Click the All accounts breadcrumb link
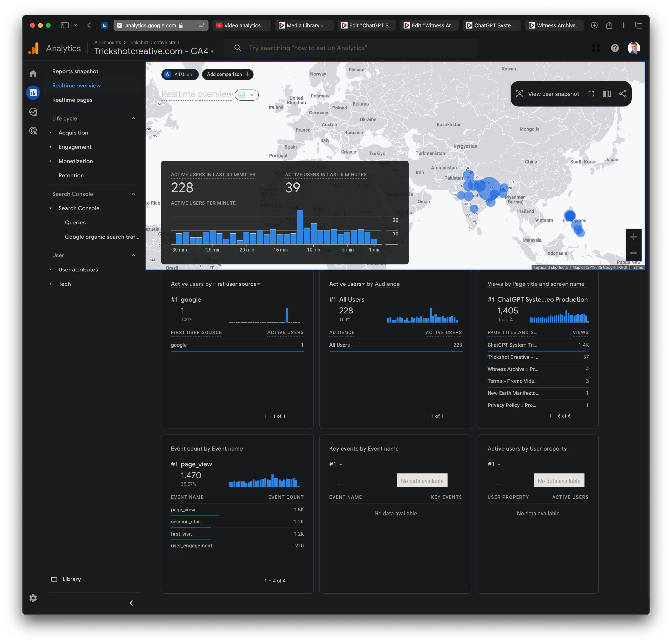The height and width of the screenshot is (644, 672). coord(108,43)
